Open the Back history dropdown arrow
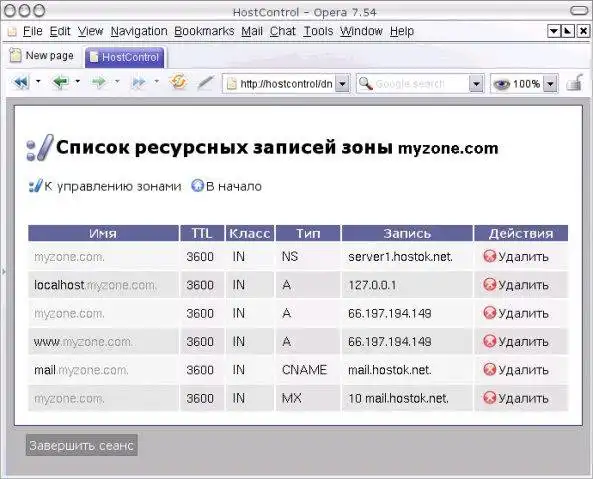 [77, 81]
